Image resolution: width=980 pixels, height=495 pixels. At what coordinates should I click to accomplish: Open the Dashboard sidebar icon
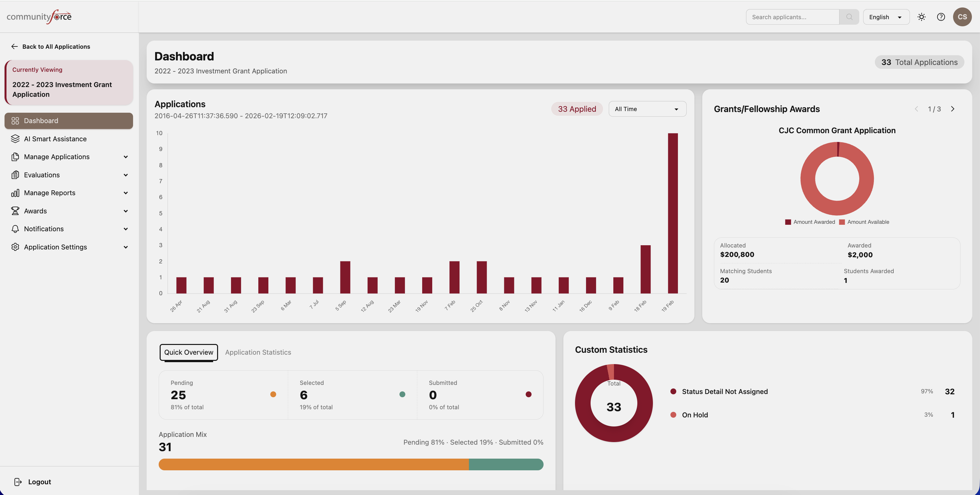click(15, 121)
